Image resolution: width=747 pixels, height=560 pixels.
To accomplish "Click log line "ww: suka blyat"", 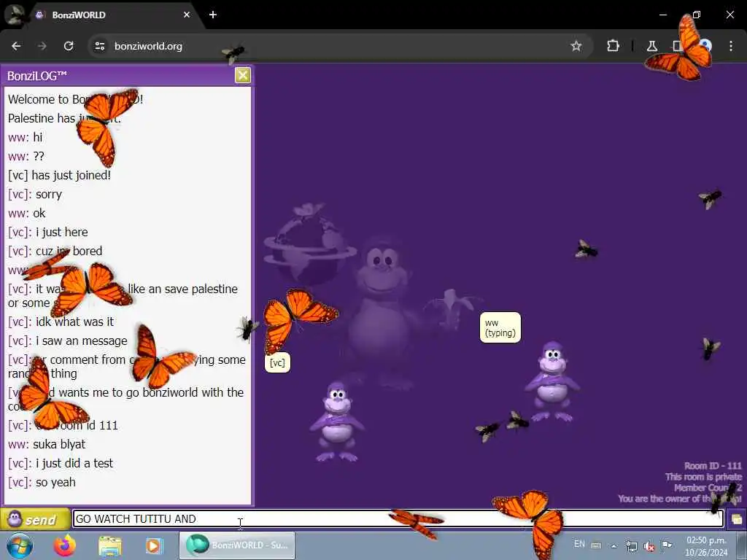I will click(47, 444).
